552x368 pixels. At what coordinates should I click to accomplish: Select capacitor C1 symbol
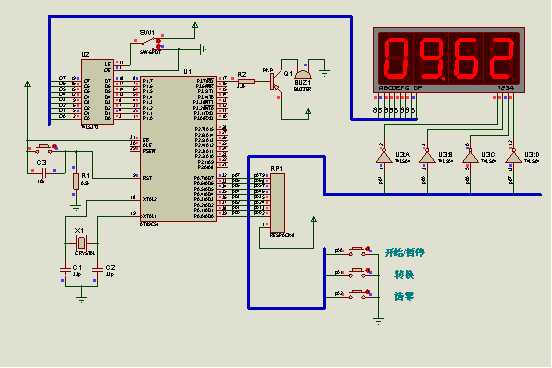65,270
